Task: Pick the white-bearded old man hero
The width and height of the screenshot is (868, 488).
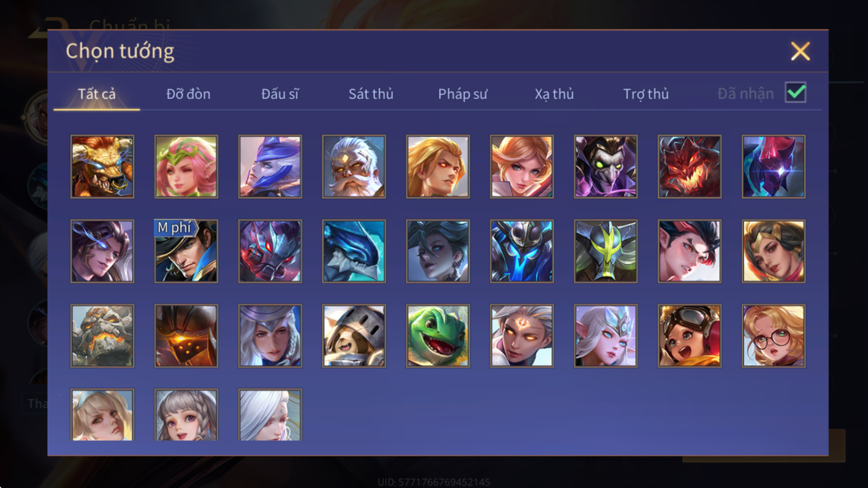Action: [x=354, y=166]
